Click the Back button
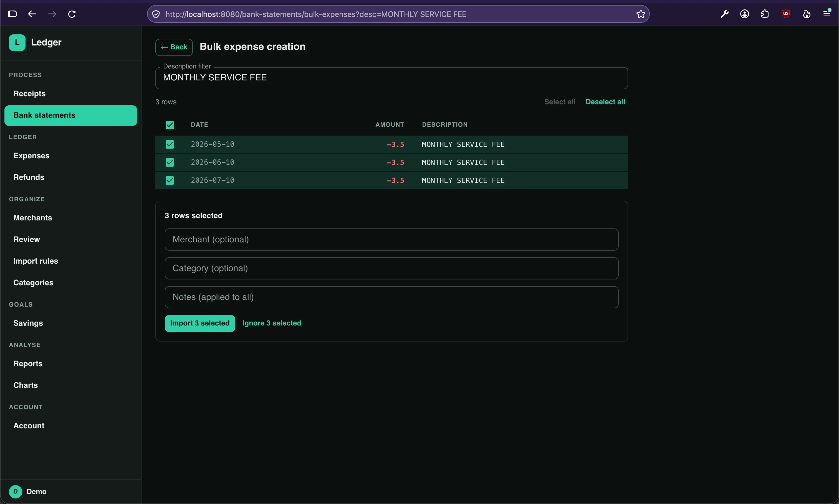839x504 pixels. click(x=174, y=47)
